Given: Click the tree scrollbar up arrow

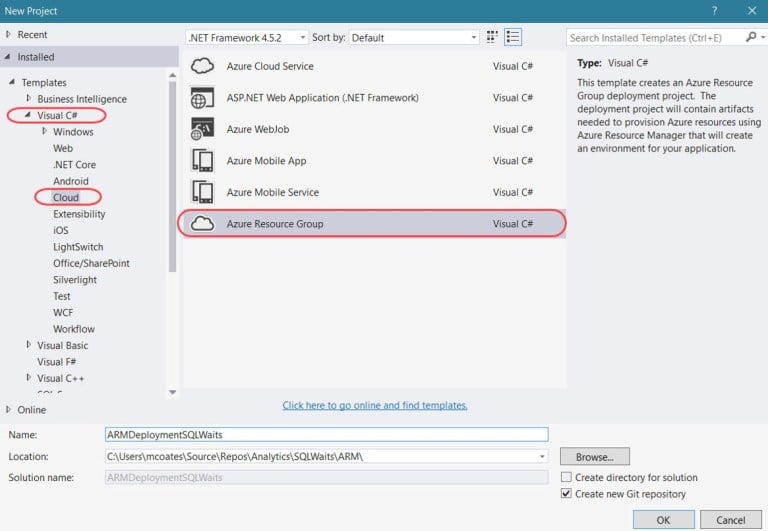Looking at the screenshot, I should coord(172,75).
